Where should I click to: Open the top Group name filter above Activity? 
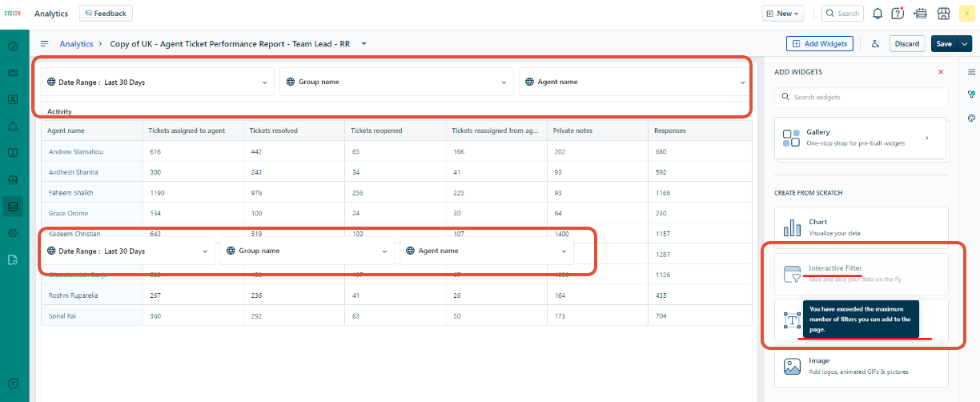point(396,82)
